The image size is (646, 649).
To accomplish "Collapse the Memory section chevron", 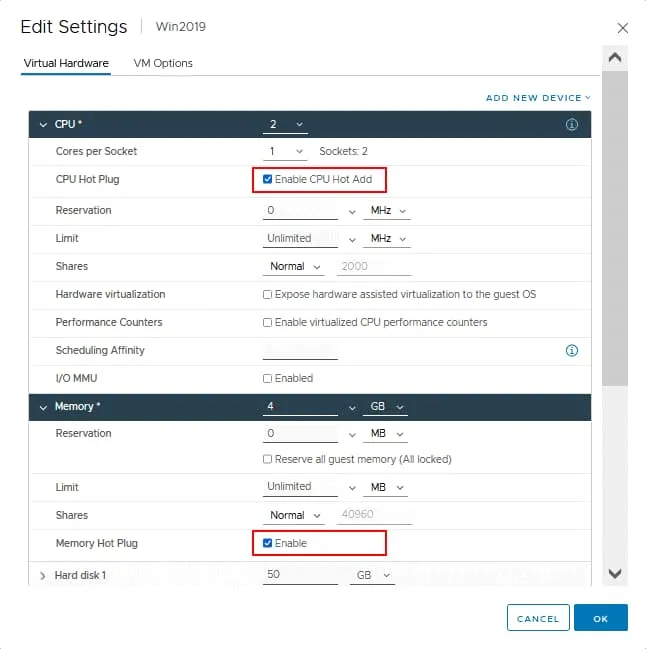I will coord(43,407).
